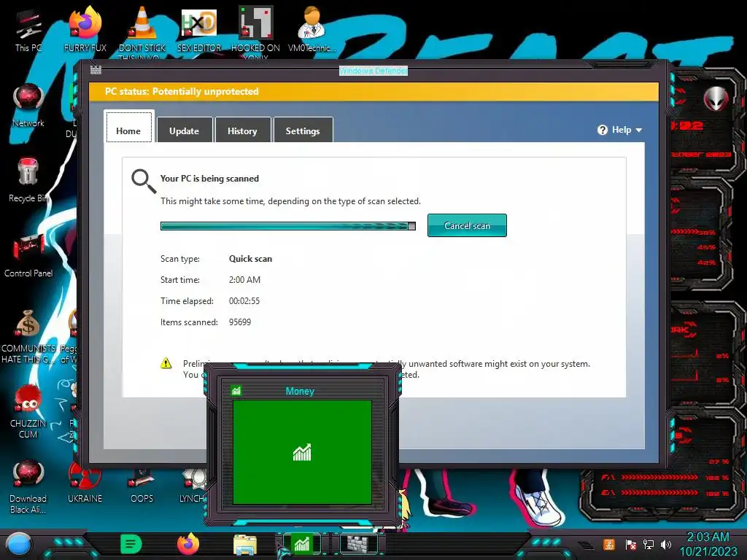Click the Windows Defender window title text
The height and width of the screenshot is (560, 747).
click(373, 71)
